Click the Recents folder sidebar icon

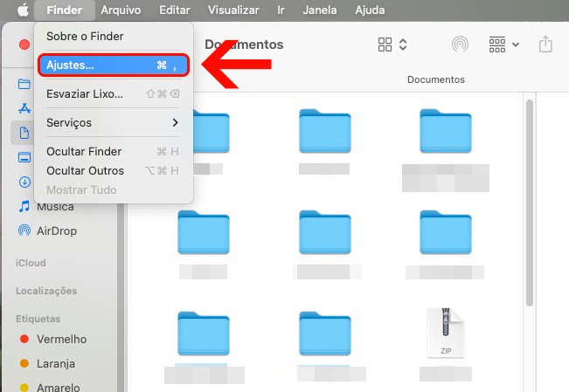click(x=24, y=84)
